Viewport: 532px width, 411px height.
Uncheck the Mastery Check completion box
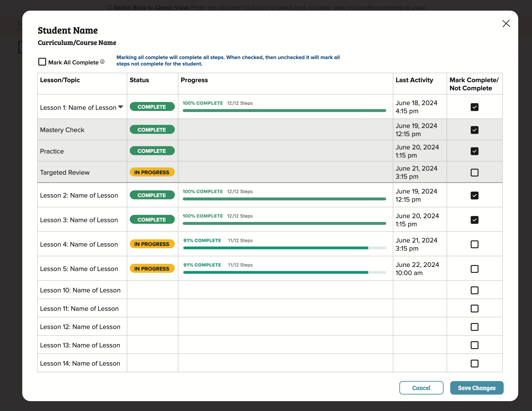click(474, 130)
